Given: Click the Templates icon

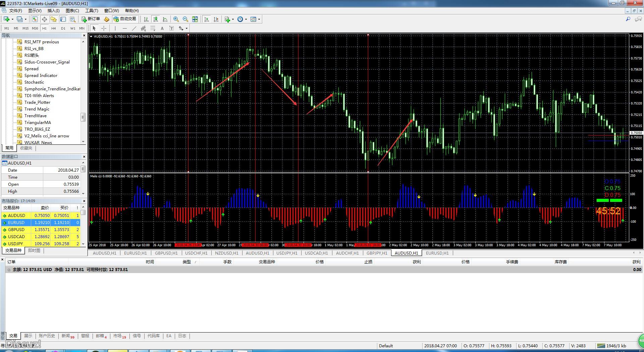Looking at the screenshot, I should point(253,19).
